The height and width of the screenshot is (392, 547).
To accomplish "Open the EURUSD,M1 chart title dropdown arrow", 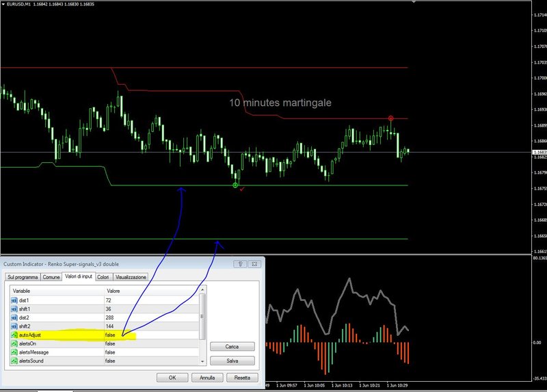I will tap(3, 4).
